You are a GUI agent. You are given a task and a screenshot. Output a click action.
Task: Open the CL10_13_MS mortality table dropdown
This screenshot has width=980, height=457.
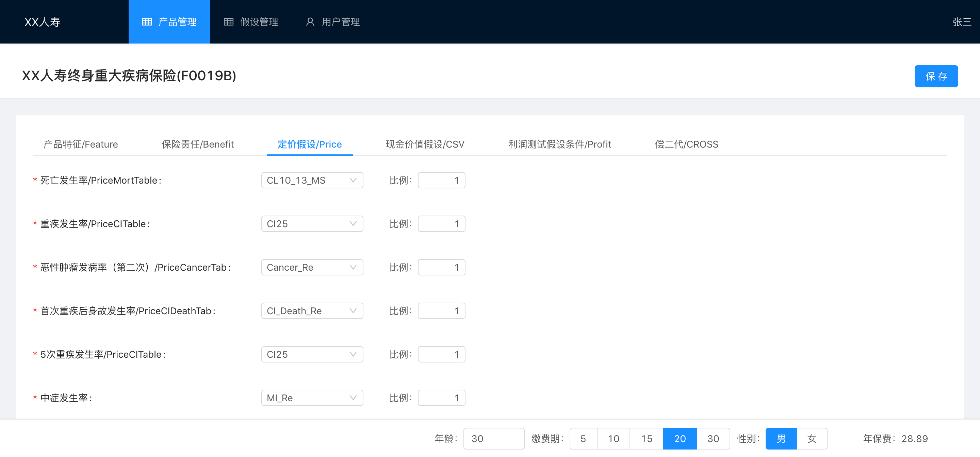pos(312,180)
